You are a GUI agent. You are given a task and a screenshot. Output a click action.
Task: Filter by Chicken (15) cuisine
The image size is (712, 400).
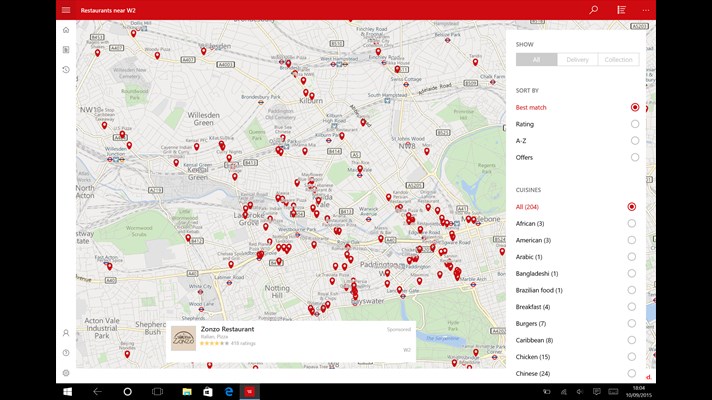[576, 357]
